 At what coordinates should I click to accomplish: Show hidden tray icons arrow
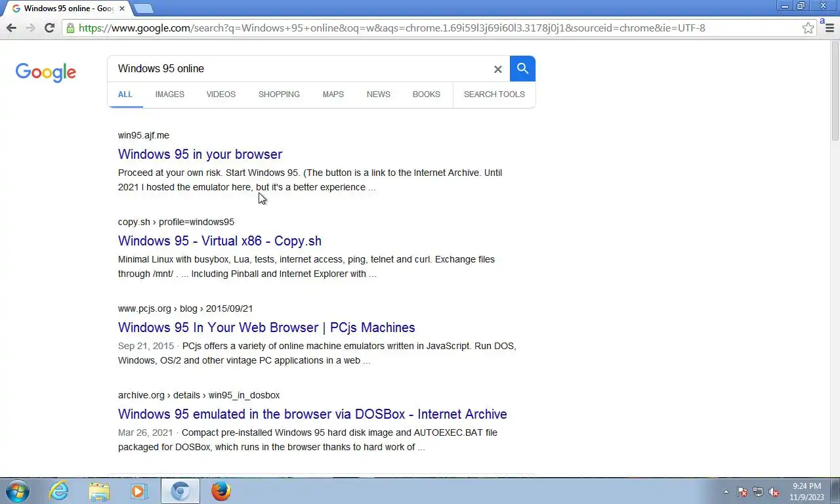726,492
